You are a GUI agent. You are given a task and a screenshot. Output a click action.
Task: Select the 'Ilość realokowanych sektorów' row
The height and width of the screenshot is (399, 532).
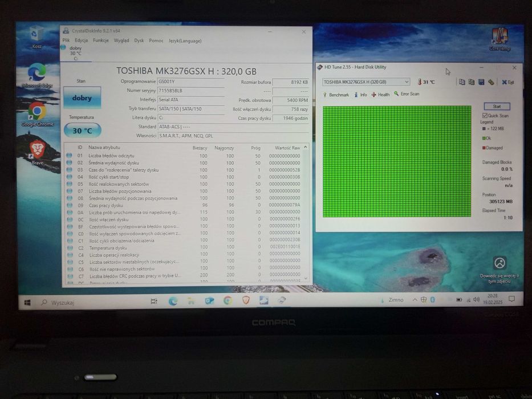click(184, 184)
